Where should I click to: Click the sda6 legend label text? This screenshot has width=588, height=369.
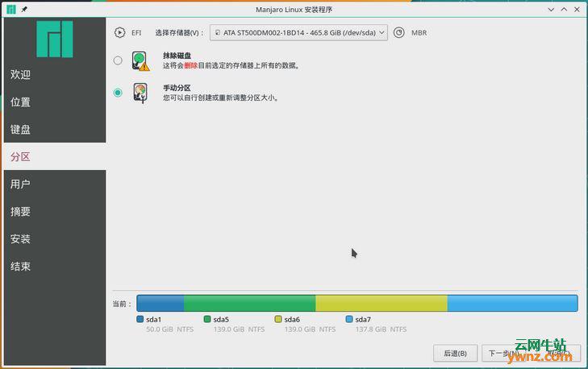tap(292, 320)
